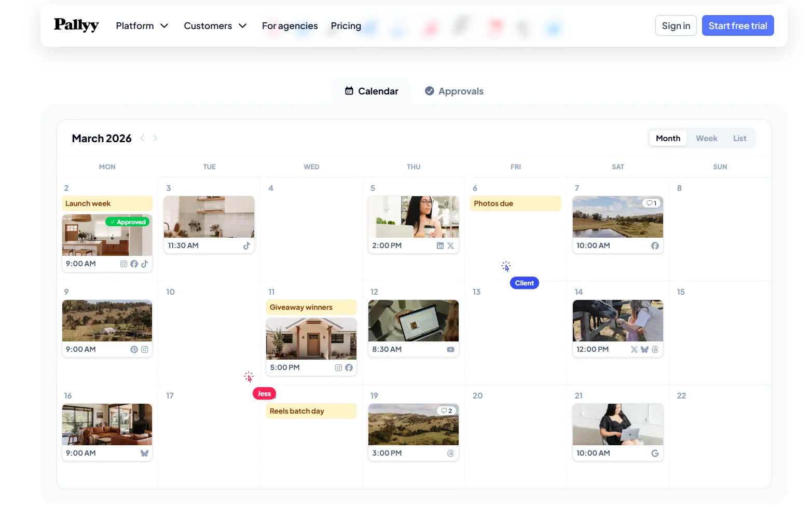The image size is (812, 507).
Task: Click Google icon on March 21 10:00 AM post
Action: coord(655,453)
